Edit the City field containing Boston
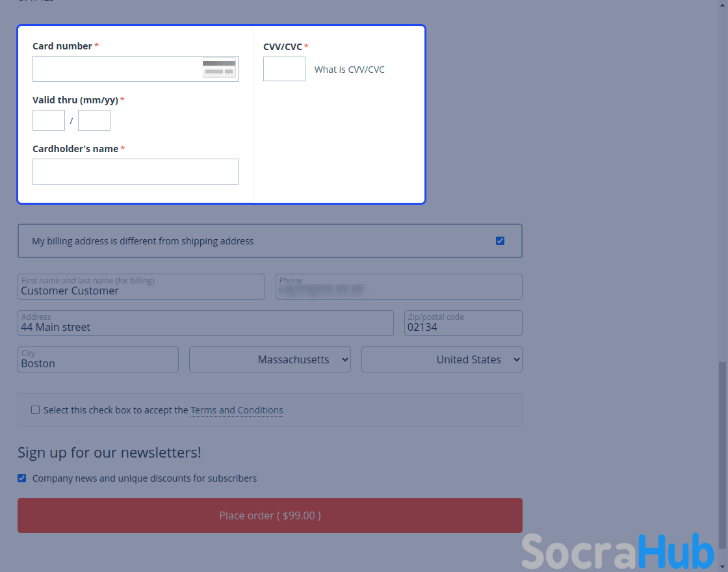This screenshot has height=572, width=728. 98,360
